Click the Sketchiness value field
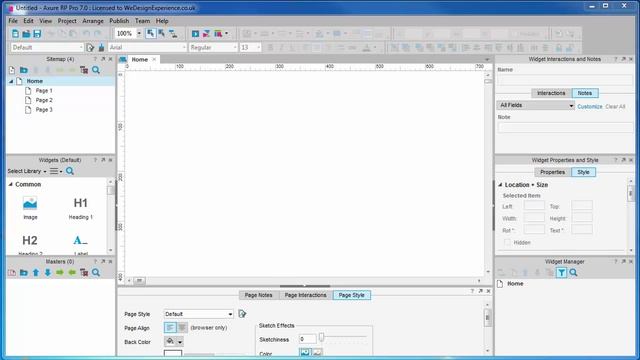The width and height of the screenshot is (640, 360). pyautogui.click(x=307, y=339)
